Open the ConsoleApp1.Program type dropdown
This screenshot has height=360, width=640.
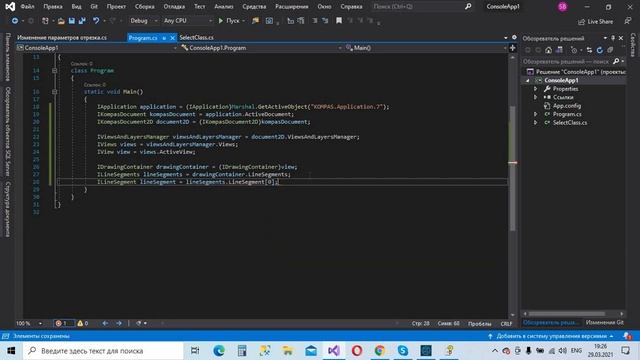pos(261,48)
